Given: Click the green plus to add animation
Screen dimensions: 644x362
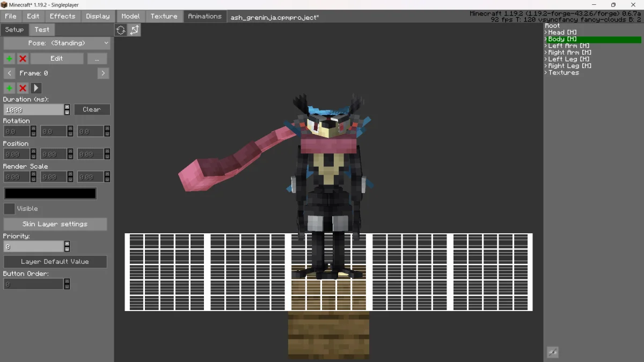Looking at the screenshot, I should (x=9, y=58).
